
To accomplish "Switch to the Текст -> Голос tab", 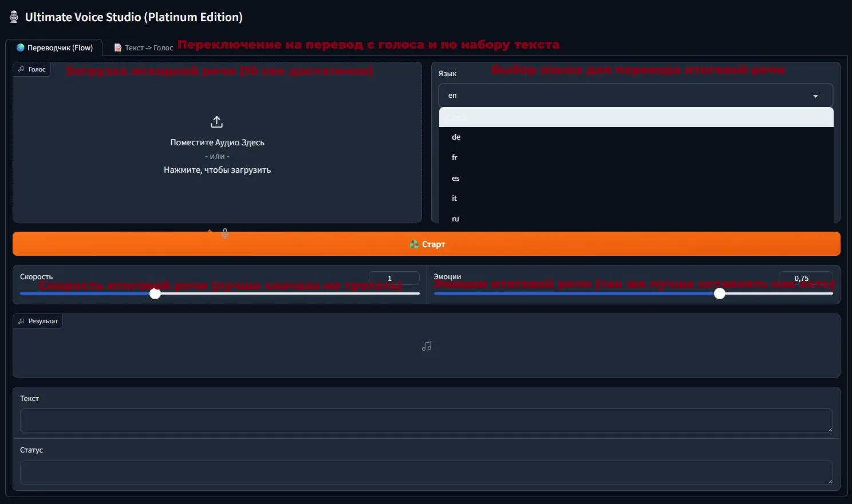I will pos(144,48).
